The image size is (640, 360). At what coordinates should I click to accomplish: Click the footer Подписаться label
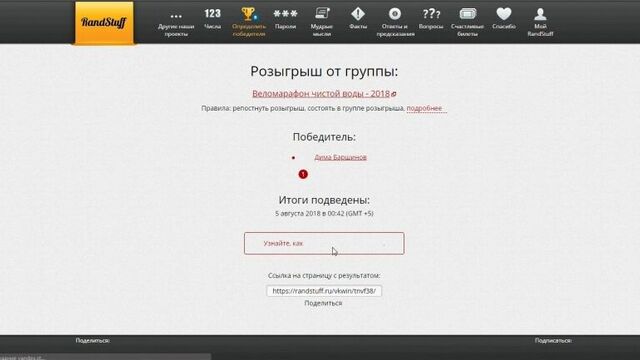553,340
